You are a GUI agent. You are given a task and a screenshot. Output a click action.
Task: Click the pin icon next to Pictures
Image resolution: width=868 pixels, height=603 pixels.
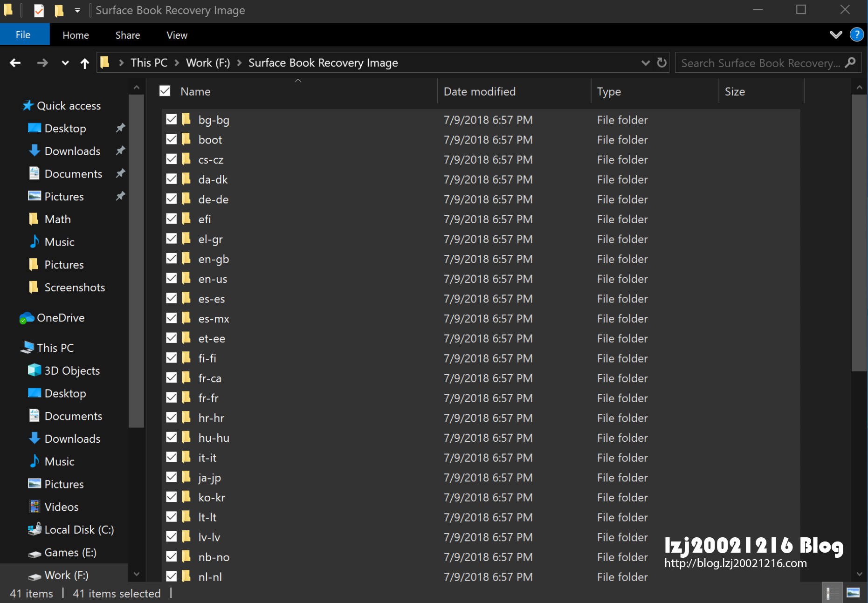(x=120, y=196)
